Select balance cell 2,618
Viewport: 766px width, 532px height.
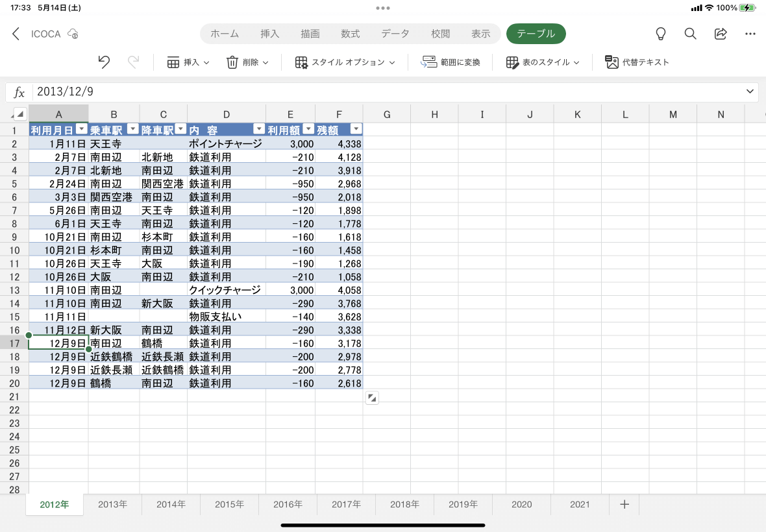(x=339, y=383)
